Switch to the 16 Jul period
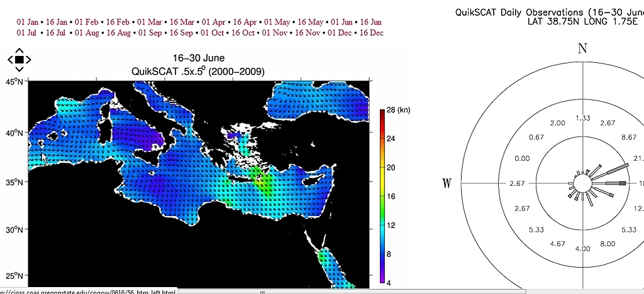The height and width of the screenshot is (294, 644). (56, 33)
